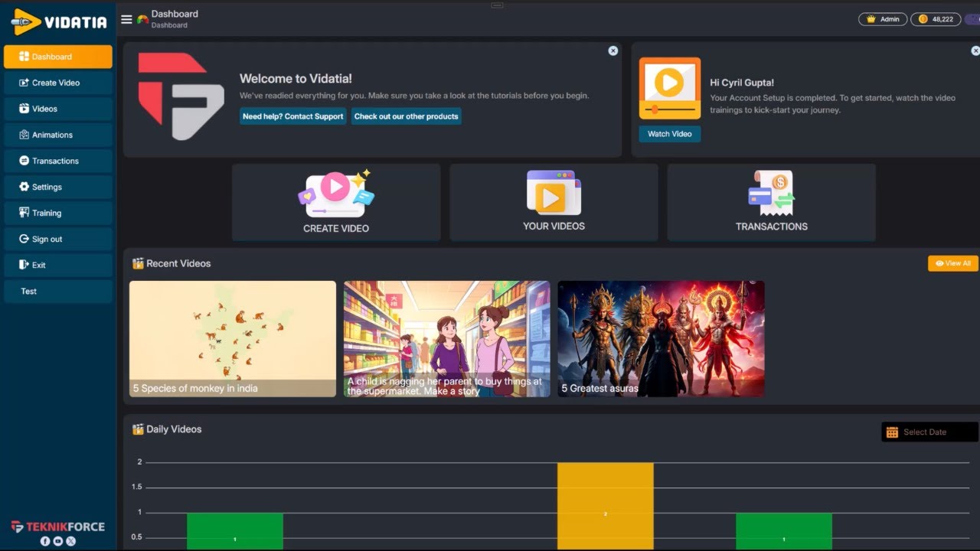980x551 pixels.
Task: Click the View All button
Action: click(x=952, y=263)
